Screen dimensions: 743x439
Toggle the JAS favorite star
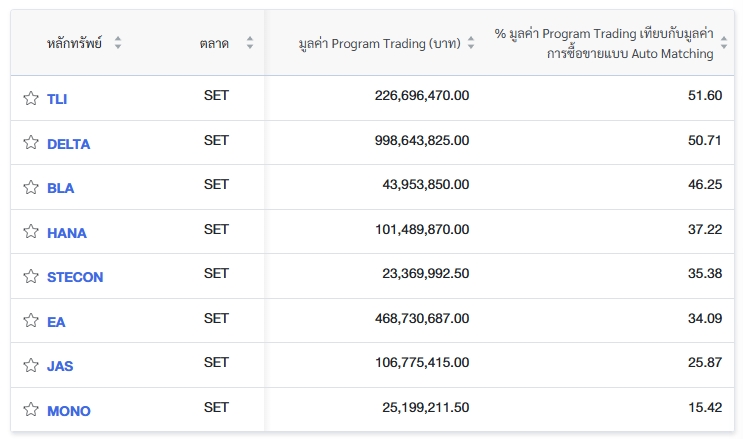coord(31,365)
